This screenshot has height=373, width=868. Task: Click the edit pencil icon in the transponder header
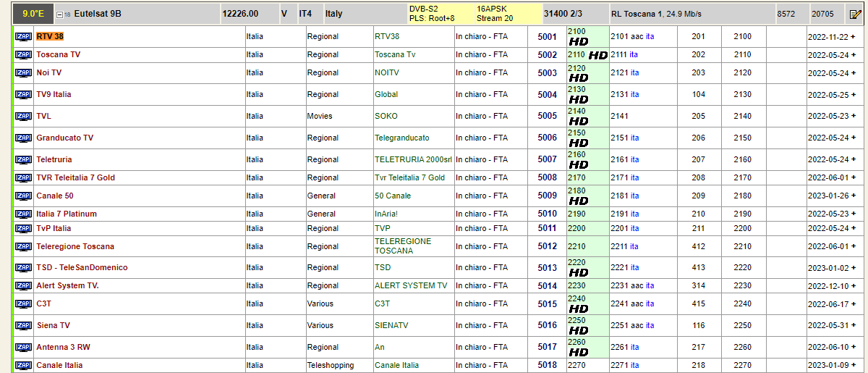pyautogui.click(x=855, y=13)
